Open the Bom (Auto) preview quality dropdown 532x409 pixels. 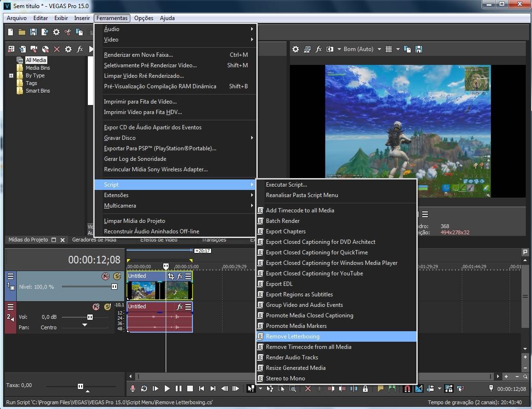pos(379,49)
